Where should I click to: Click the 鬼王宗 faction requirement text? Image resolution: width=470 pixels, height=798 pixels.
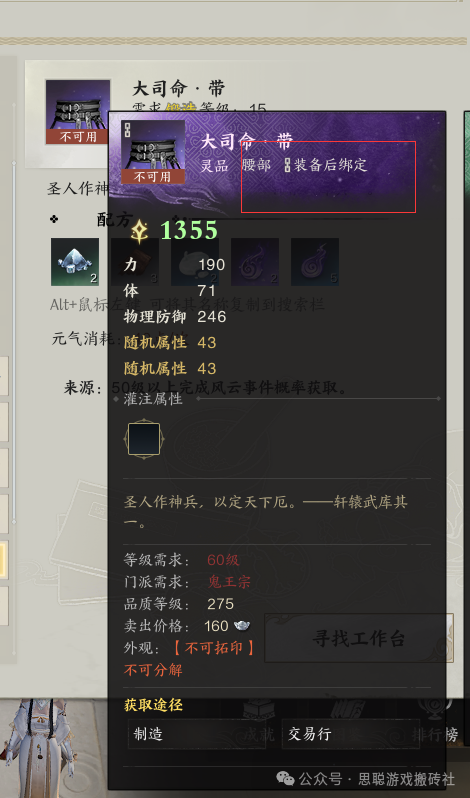pos(229,582)
